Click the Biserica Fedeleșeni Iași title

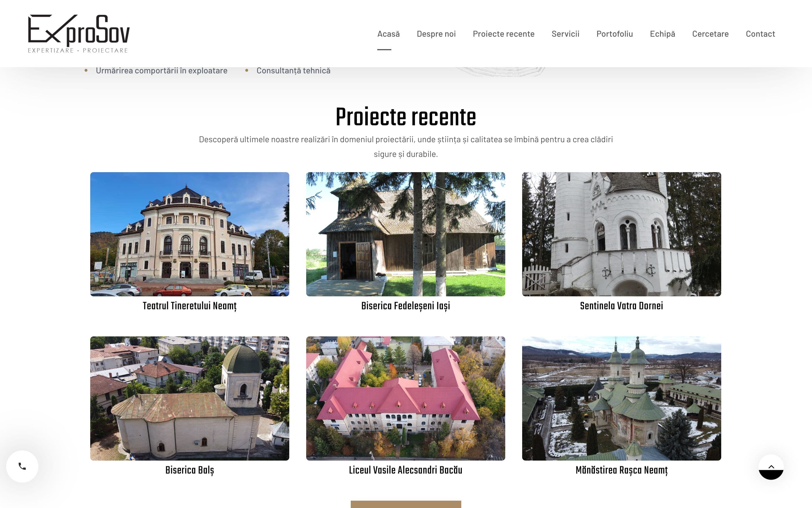click(x=405, y=306)
